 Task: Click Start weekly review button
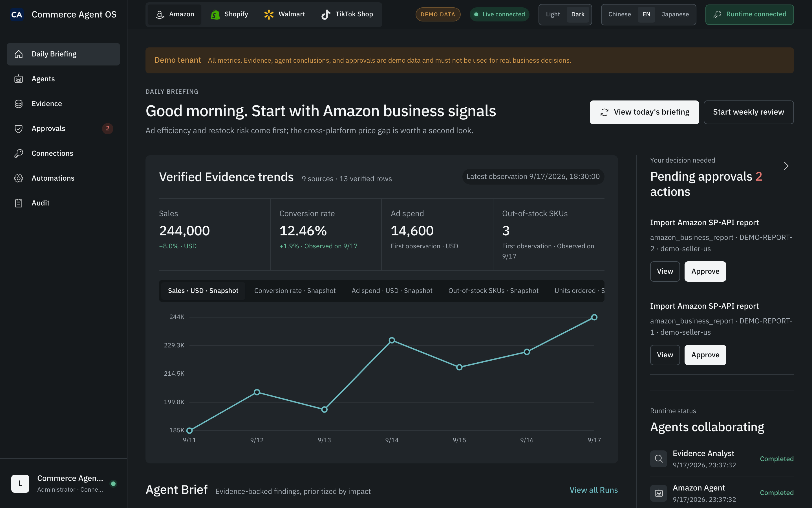click(748, 112)
